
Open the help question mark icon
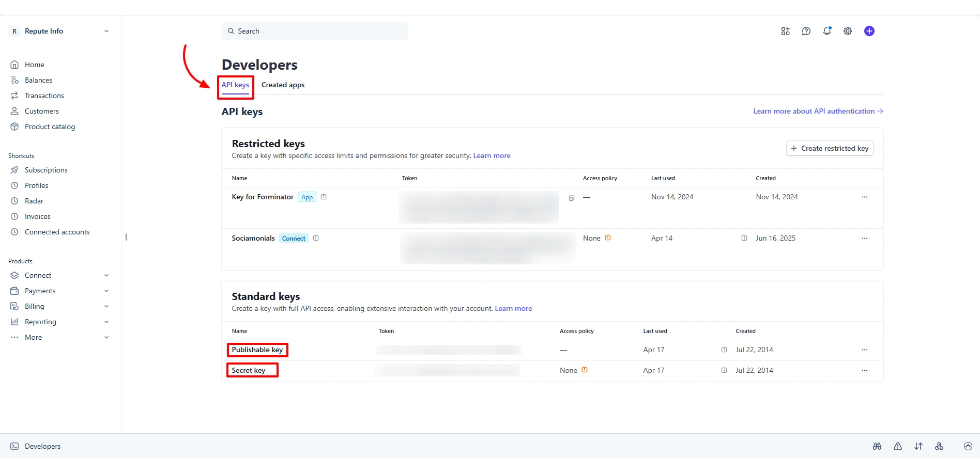(806, 31)
